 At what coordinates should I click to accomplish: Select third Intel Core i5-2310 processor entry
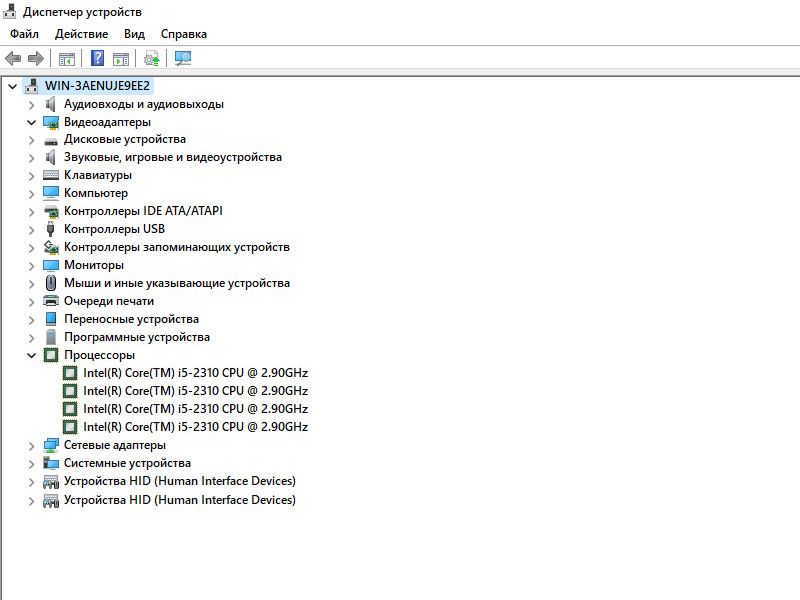click(x=195, y=409)
